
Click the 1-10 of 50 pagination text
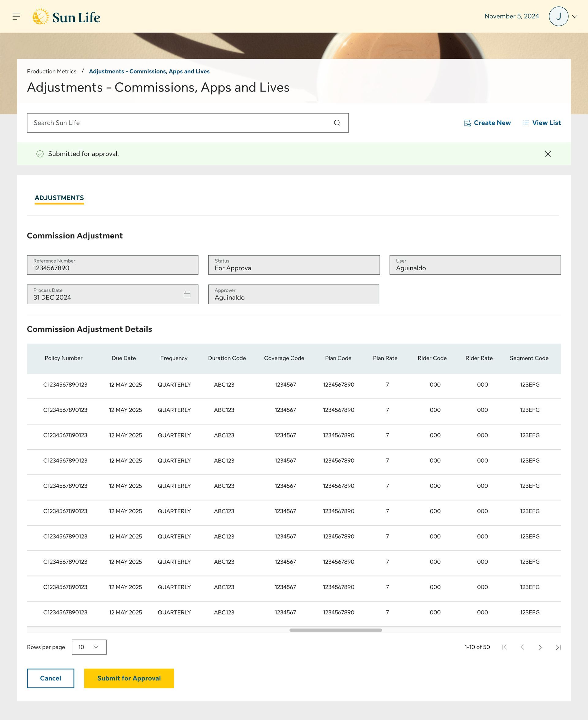coord(477,647)
